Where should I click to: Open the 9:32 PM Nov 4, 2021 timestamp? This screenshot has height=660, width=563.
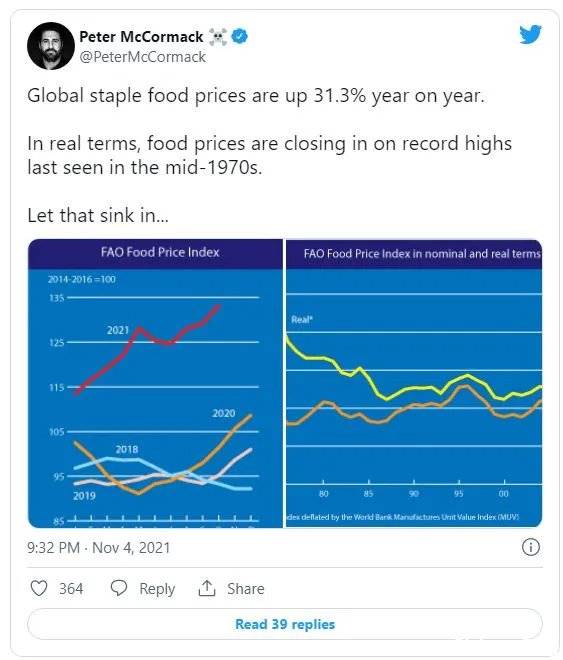click(x=99, y=548)
